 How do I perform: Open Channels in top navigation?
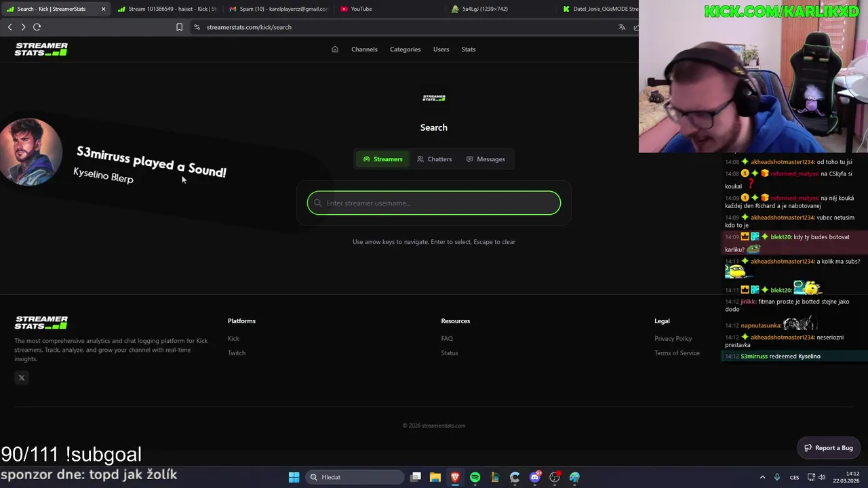coord(364,49)
